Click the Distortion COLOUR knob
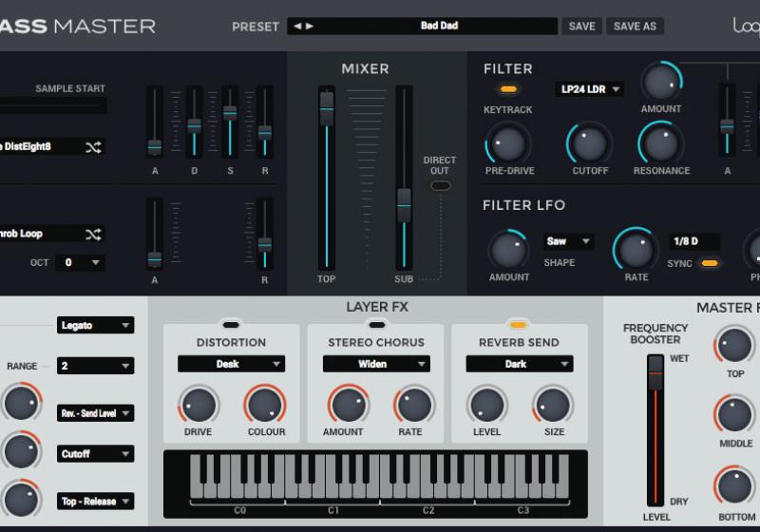Viewport: 760px width, 532px height. point(265,406)
